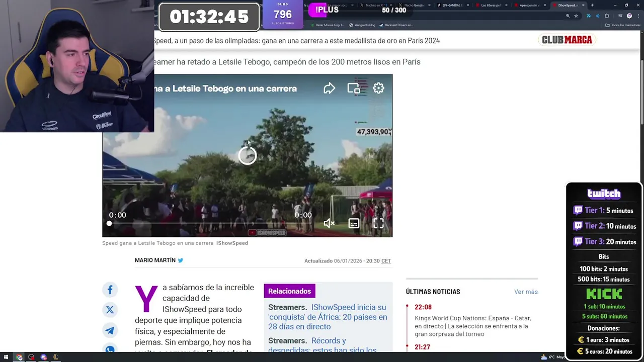Switch to the '(99+) ANIBAL' TikTok tab

tap(452, 5)
